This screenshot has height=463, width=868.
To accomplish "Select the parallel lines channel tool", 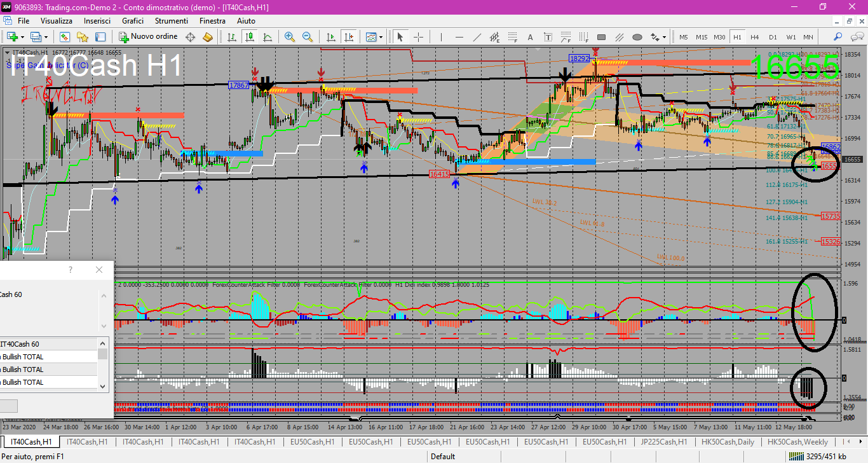I will coord(620,37).
